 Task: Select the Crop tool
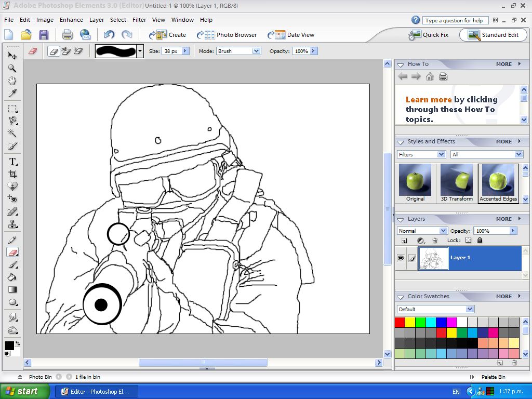coord(12,174)
